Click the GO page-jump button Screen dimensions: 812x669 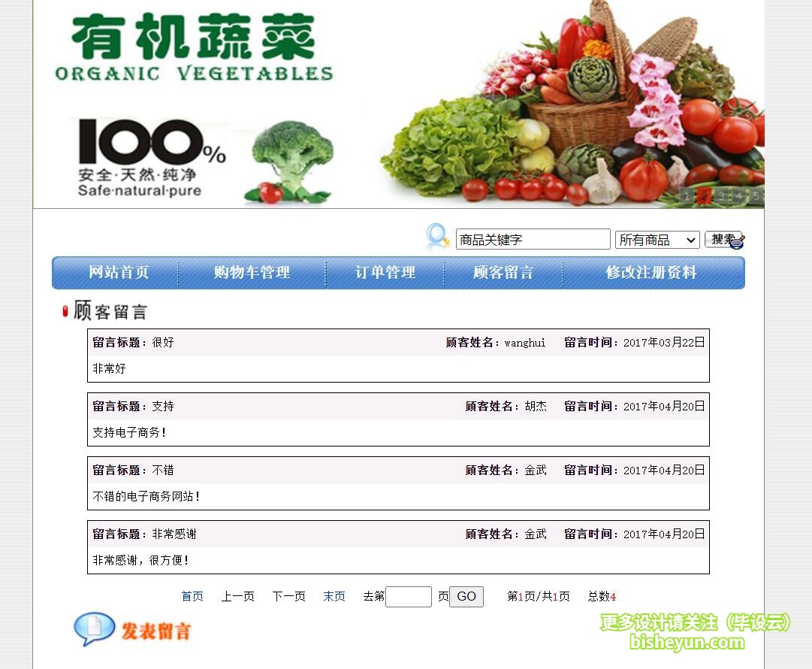point(466,596)
